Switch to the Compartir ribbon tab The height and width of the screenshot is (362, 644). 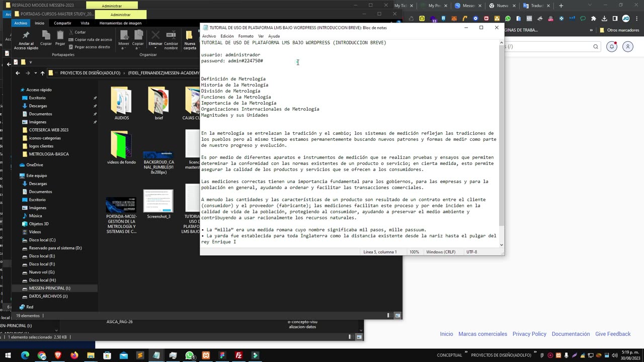coord(62,23)
